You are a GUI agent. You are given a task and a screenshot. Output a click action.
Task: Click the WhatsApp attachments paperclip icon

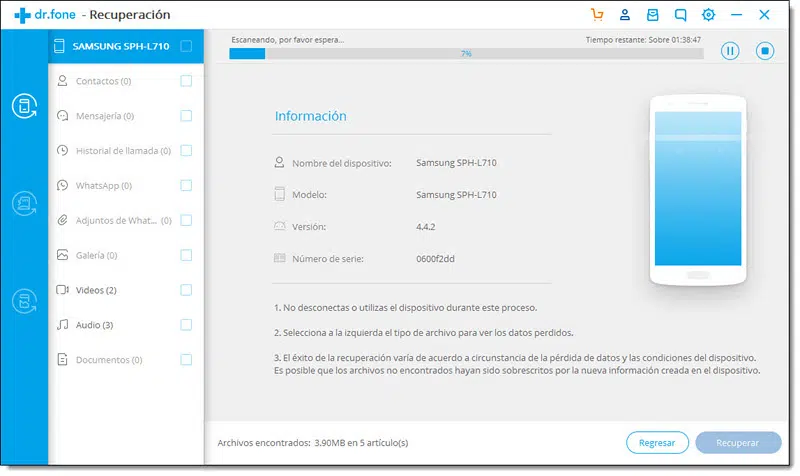click(62, 220)
